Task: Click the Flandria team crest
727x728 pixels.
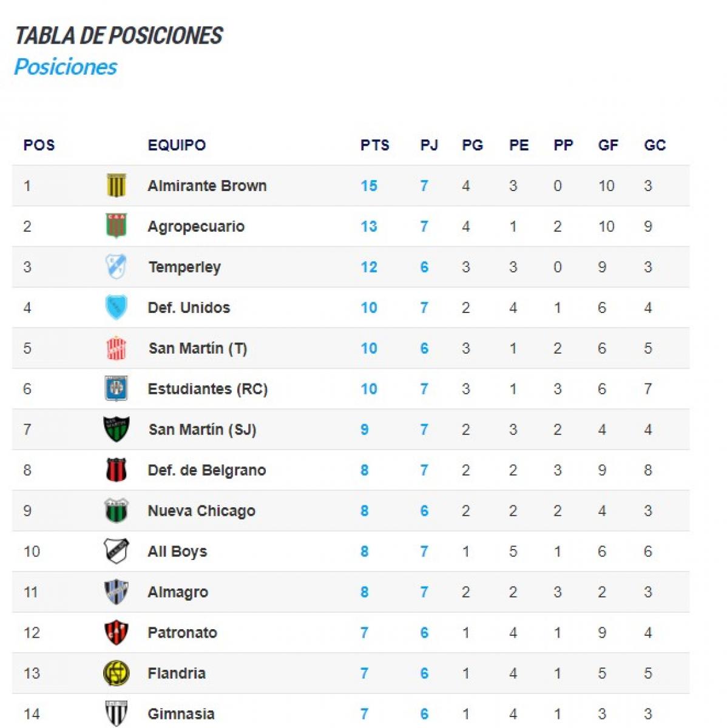Action: (116, 673)
